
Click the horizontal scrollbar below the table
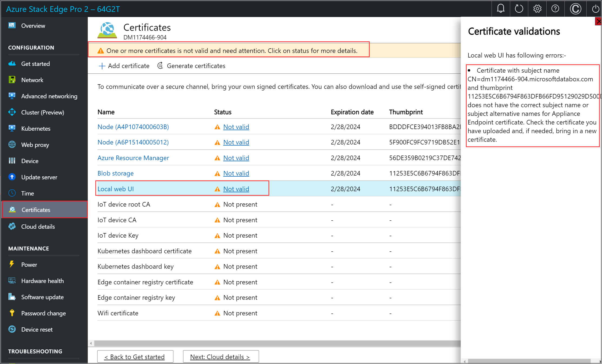pos(270,343)
